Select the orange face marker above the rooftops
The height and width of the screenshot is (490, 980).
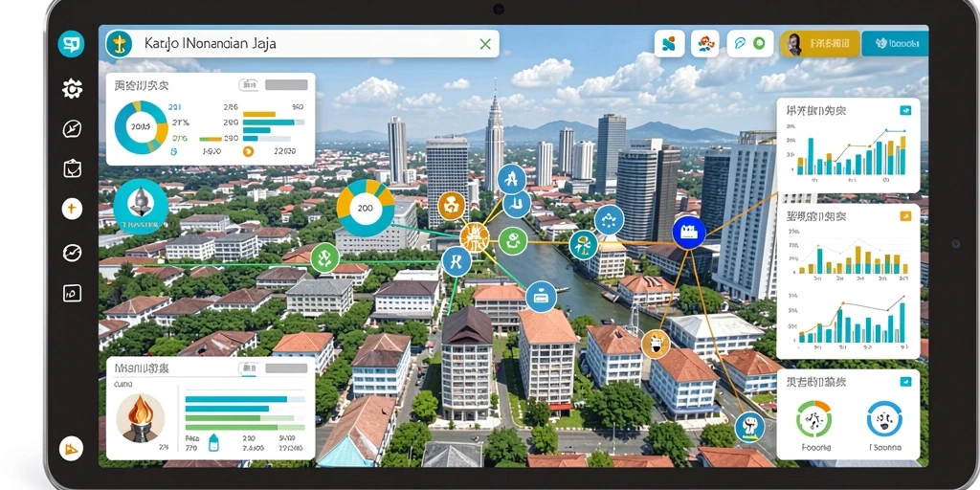pos(656,344)
